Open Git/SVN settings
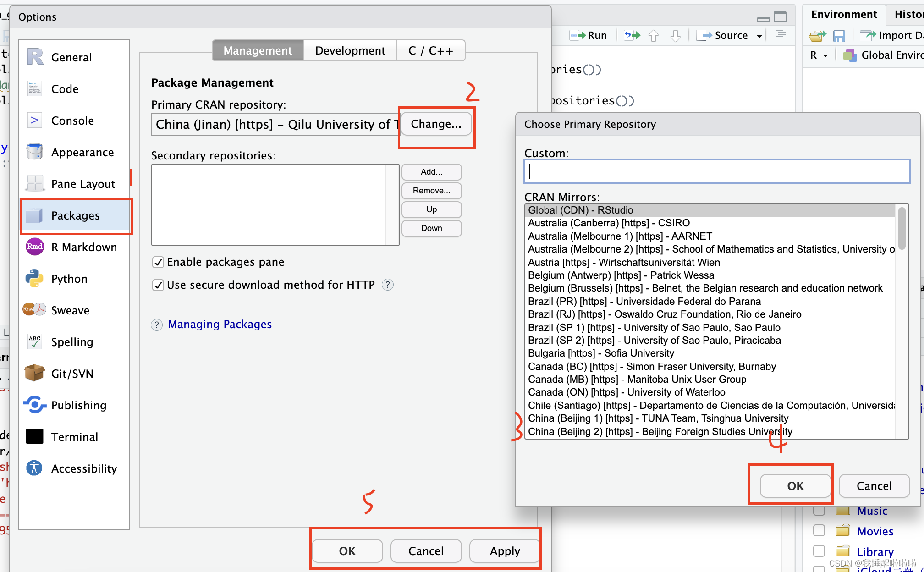 pyautogui.click(x=71, y=373)
